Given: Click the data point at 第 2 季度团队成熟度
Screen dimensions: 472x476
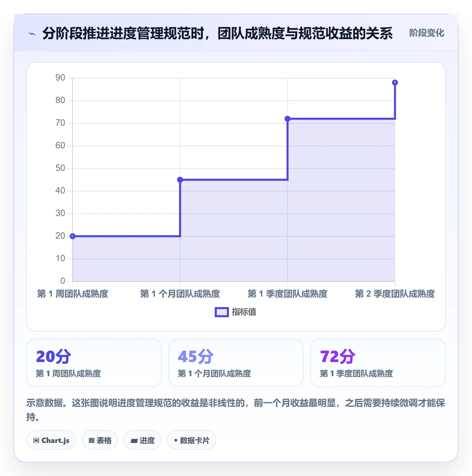Looking at the screenshot, I should pos(395,83).
